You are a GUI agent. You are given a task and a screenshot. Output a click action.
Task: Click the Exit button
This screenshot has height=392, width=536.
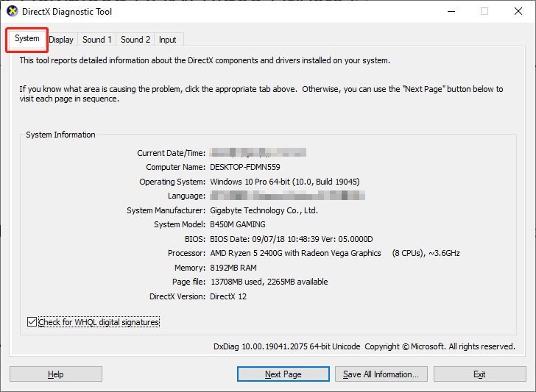479,374
